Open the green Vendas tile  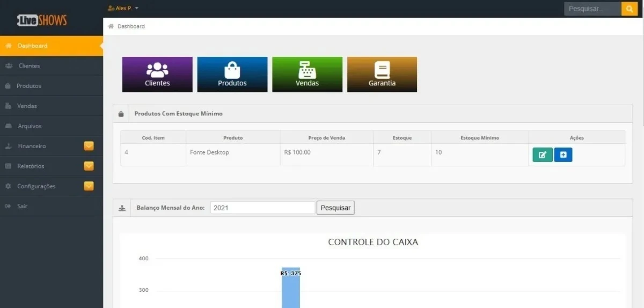[x=307, y=75]
